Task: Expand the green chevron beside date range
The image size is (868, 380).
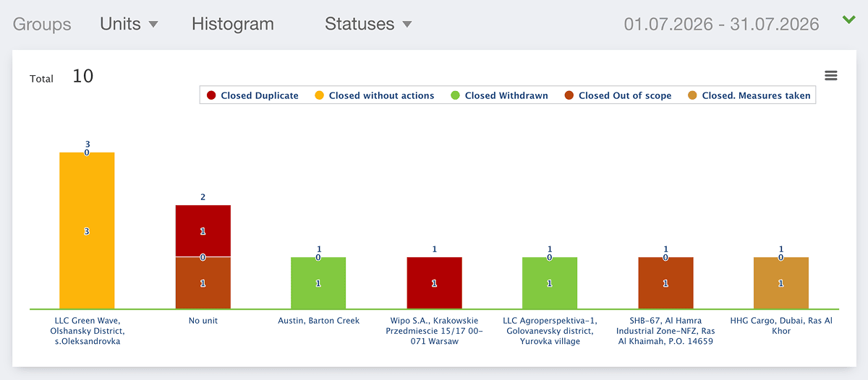Action: 849,20
